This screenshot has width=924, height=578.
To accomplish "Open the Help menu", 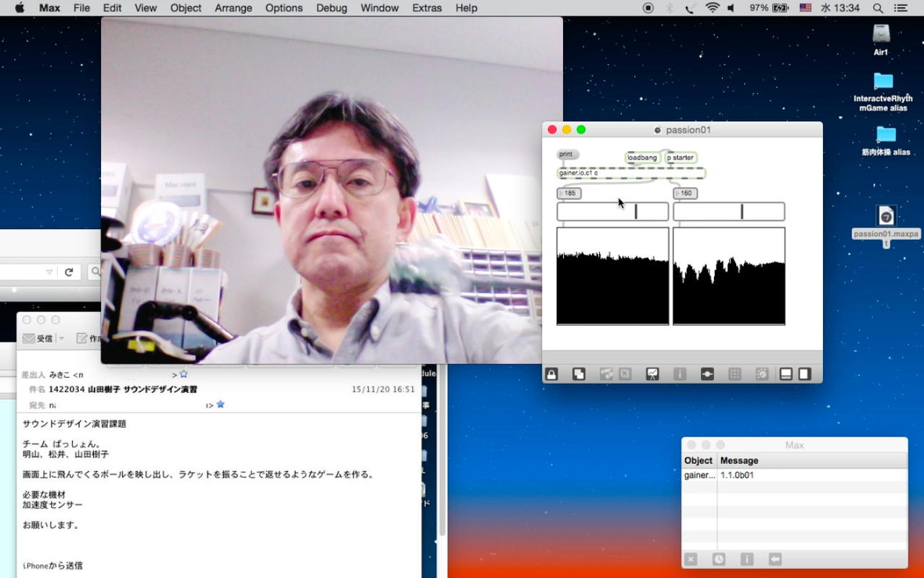I will pyautogui.click(x=466, y=8).
